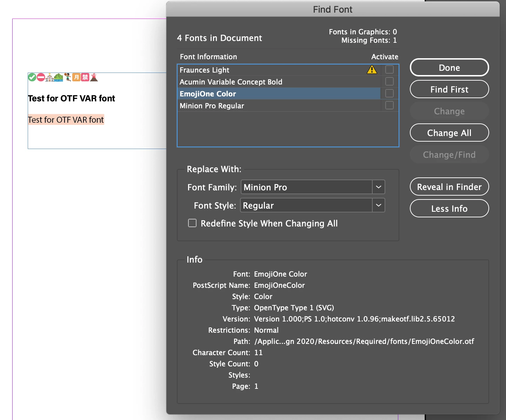Image resolution: width=506 pixels, height=420 pixels.
Task: Select the red prohibited kanji emoji in document
Action: coord(85,77)
